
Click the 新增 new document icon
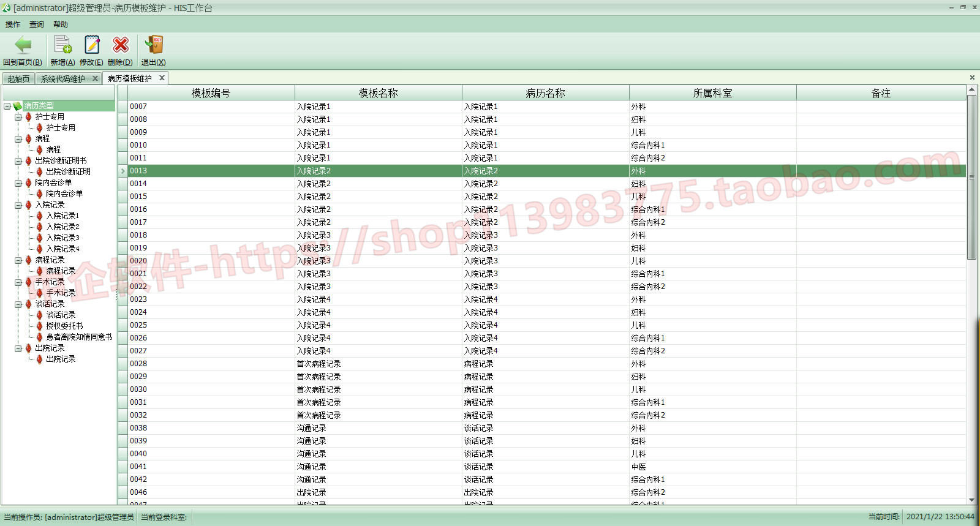[62, 45]
